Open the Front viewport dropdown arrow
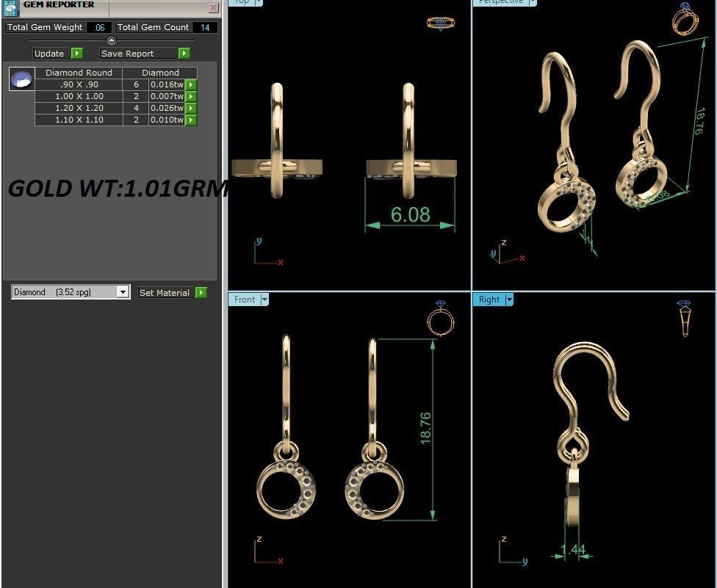 (264, 300)
